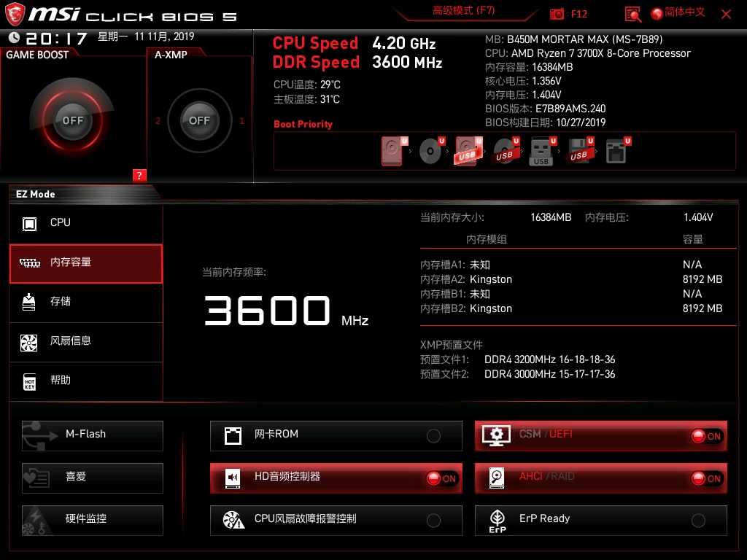The height and width of the screenshot is (560, 747).
Task: Select the network boot device icon
Action: (617, 151)
